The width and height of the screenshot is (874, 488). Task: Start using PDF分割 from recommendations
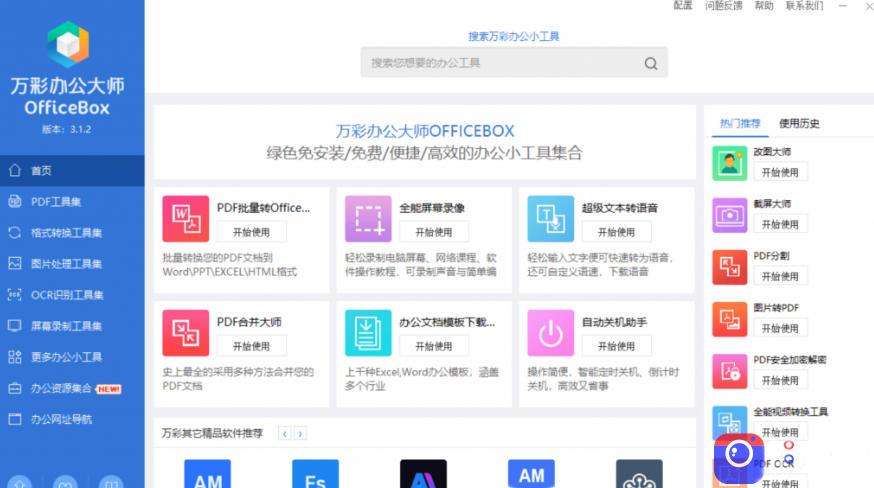(x=780, y=276)
